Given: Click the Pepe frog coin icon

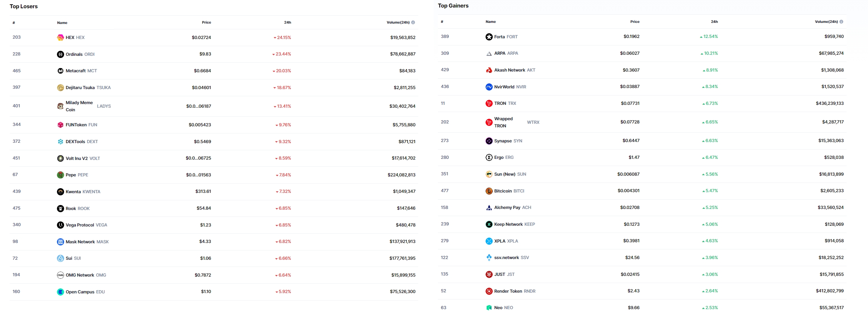Looking at the screenshot, I should point(60,175).
